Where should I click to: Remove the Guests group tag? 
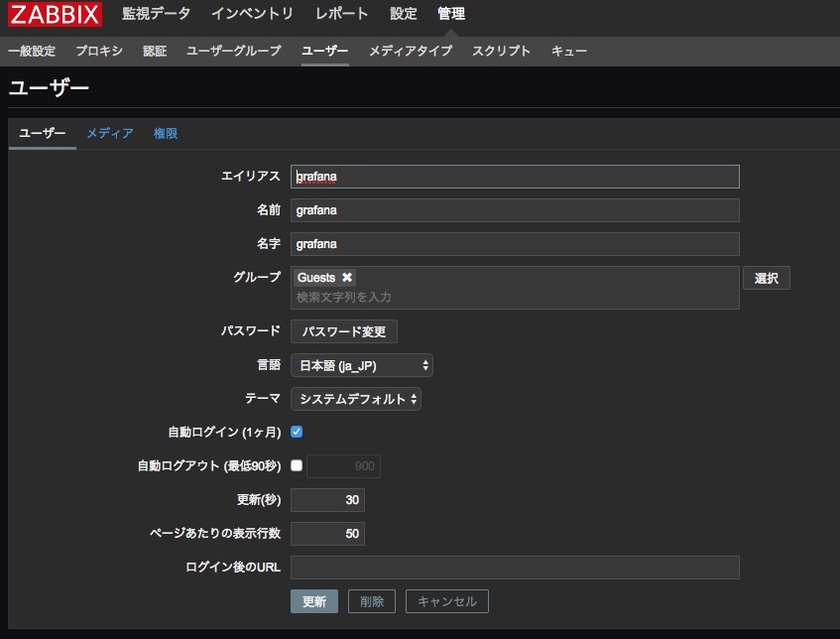(346, 278)
